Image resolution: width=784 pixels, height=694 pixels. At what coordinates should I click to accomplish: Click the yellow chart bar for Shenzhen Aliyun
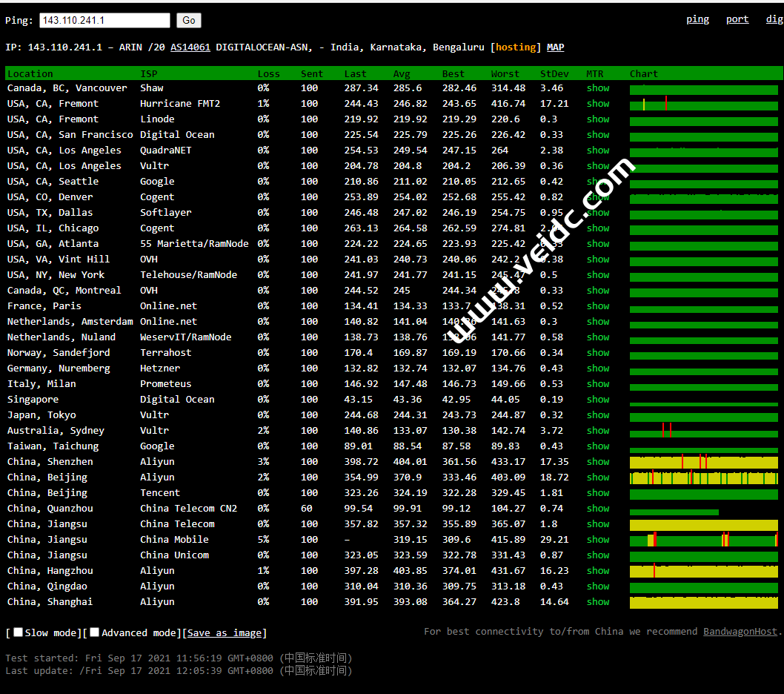(x=702, y=462)
